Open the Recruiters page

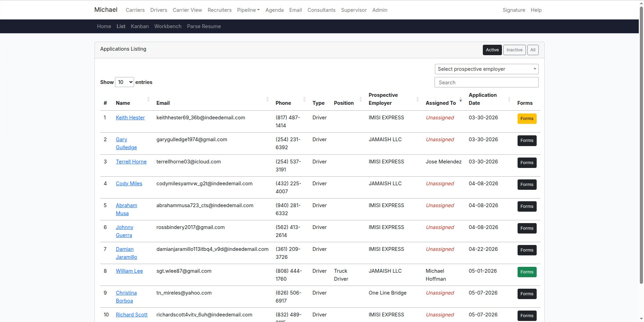[220, 10]
